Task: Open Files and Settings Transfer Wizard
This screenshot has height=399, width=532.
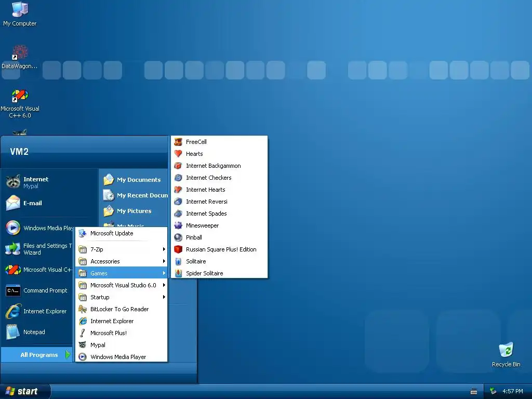Action: point(38,249)
